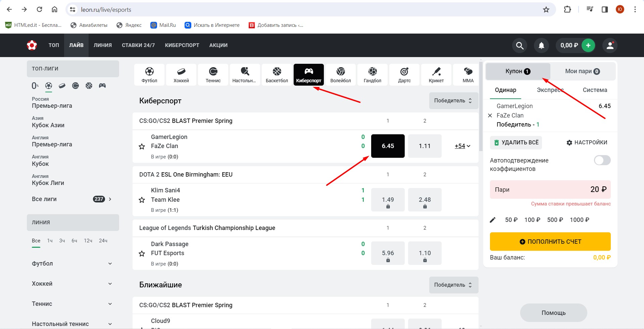Open notifications bell
This screenshot has width=644, height=329.
coord(541,45)
